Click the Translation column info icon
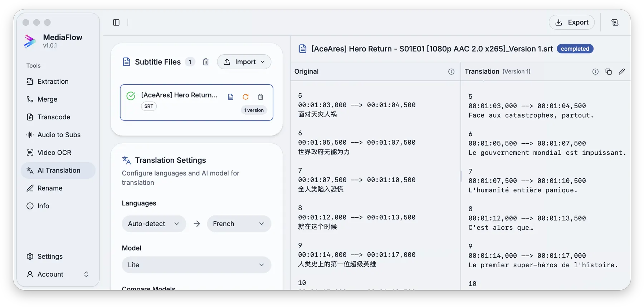Viewport: 644px width, 307px height. [595, 71]
